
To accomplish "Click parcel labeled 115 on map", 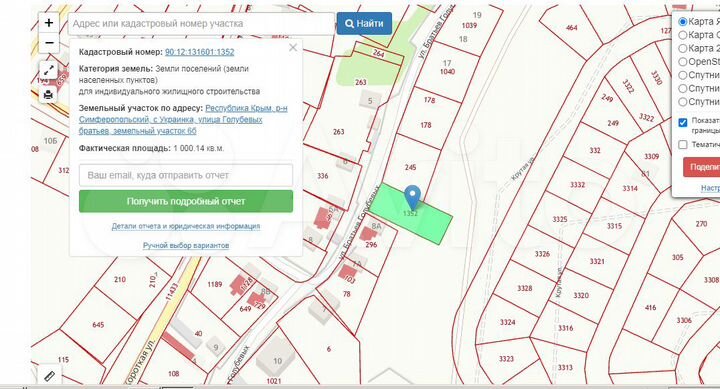I will pos(63,360).
